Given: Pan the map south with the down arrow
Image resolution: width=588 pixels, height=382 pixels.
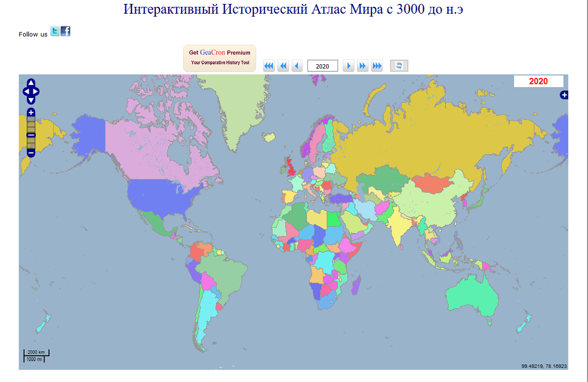Looking at the screenshot, I should 30,99.
